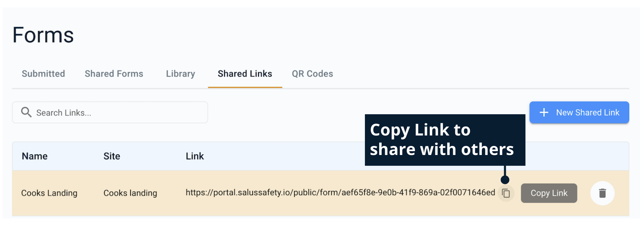Screen dimensions: 644x225
Task: Select the Shared Links tab
Action: point(245,73)
